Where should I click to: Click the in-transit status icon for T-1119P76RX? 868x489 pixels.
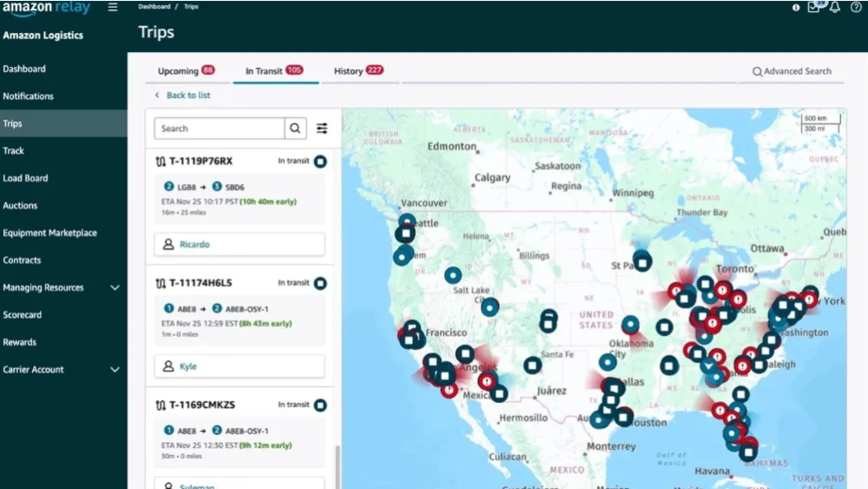coord(320,162)
